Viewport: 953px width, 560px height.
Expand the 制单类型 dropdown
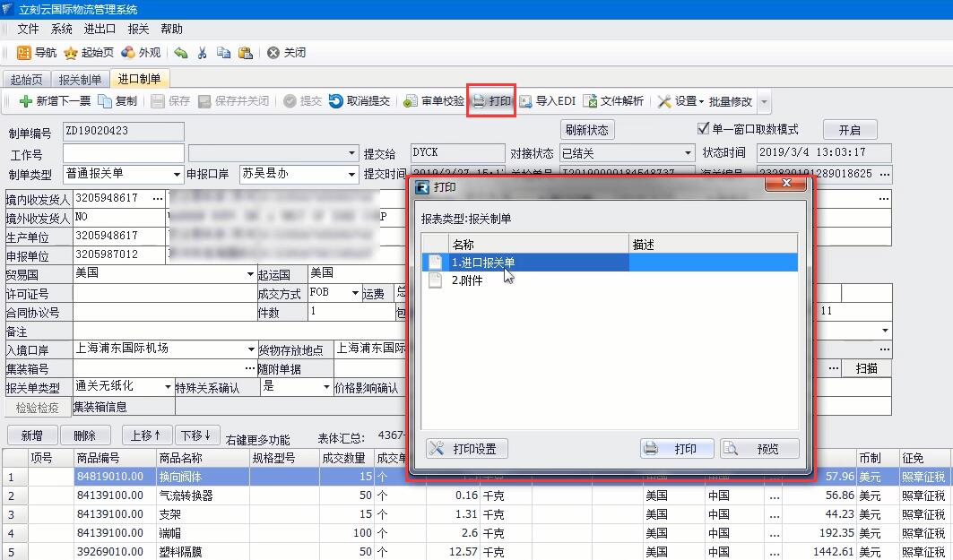[177, 175]
